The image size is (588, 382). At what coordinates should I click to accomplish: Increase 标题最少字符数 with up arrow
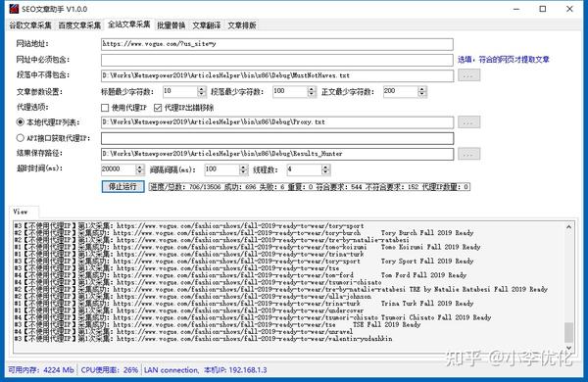[x=202, y=89]
